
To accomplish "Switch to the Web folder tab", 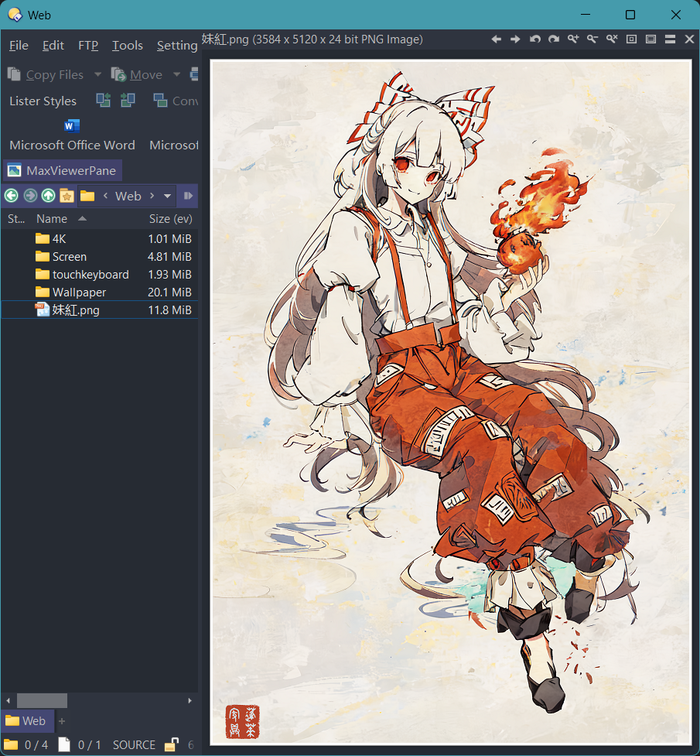I will click(27, 721).
